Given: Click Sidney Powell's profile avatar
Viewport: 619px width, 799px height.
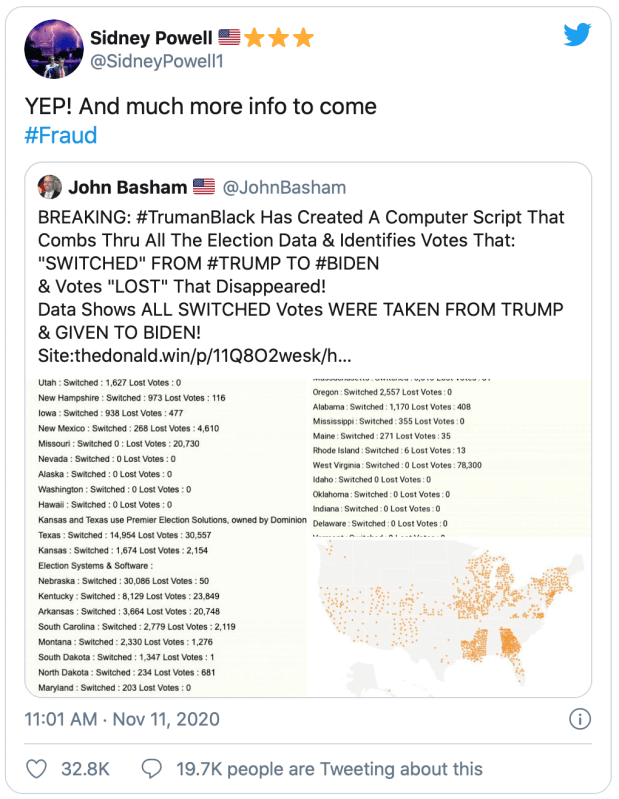Looking at the screenshot, I should pos(50,50).
